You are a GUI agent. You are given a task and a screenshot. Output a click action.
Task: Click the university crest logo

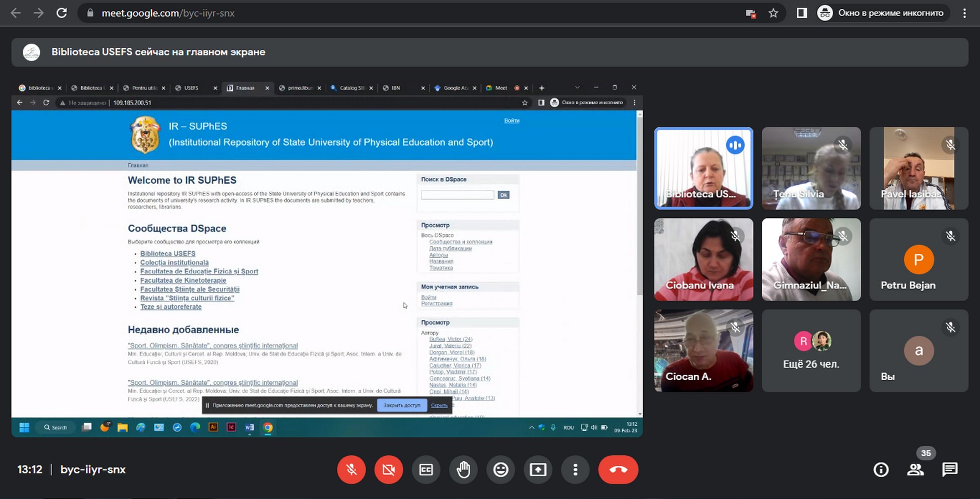[145, 135]
